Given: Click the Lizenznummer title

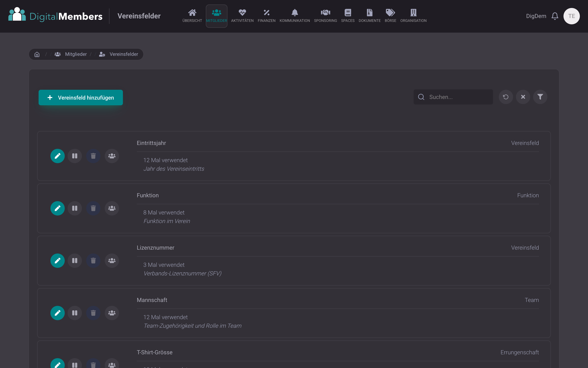Looking at the screenshot, I should pyautogui.click(x=155, y=248).
